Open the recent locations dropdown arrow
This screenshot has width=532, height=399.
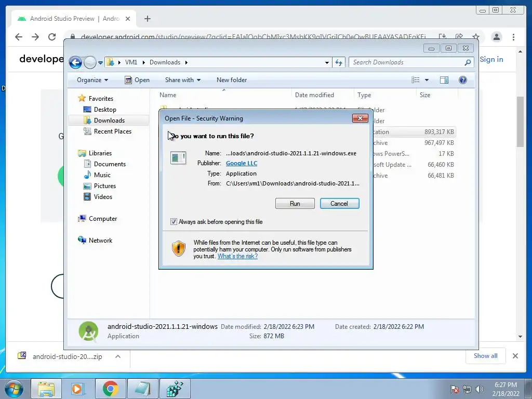100,63
